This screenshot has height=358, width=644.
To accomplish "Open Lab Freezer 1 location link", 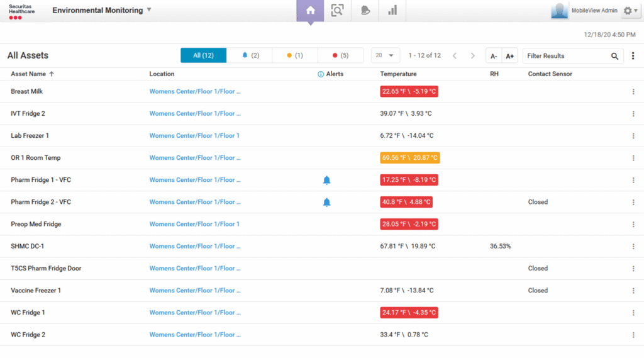I will (194, 136).
